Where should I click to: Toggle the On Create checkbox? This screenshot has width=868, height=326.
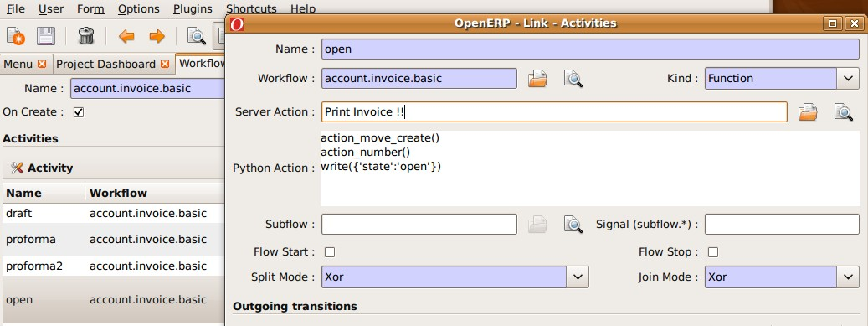(x=79, y=112)
